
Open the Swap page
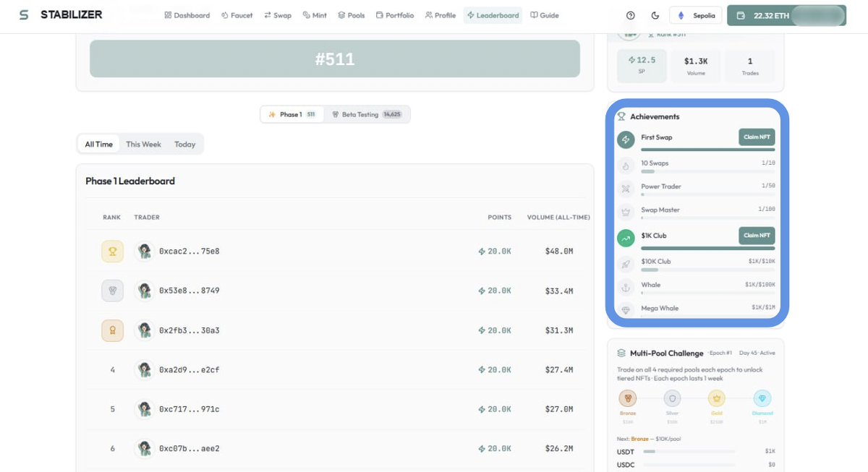[278, 15]
